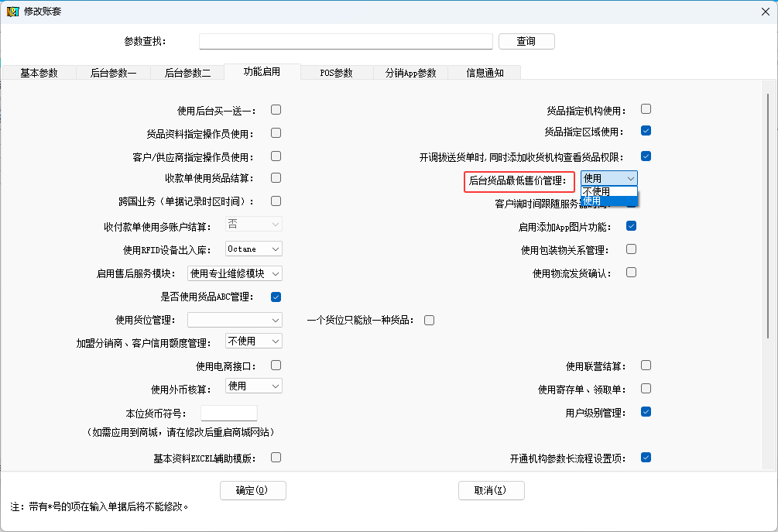Click the 本位货币符号 input field

point(228,413)
